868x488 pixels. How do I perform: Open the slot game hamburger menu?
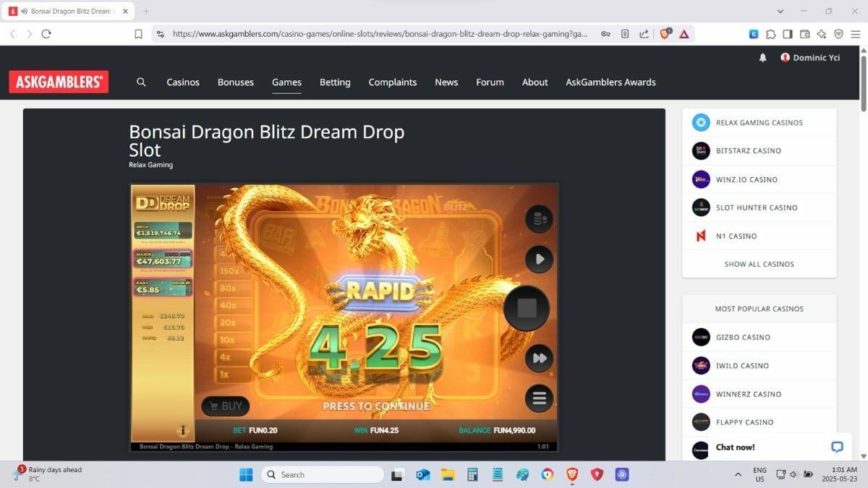(539, 398)
